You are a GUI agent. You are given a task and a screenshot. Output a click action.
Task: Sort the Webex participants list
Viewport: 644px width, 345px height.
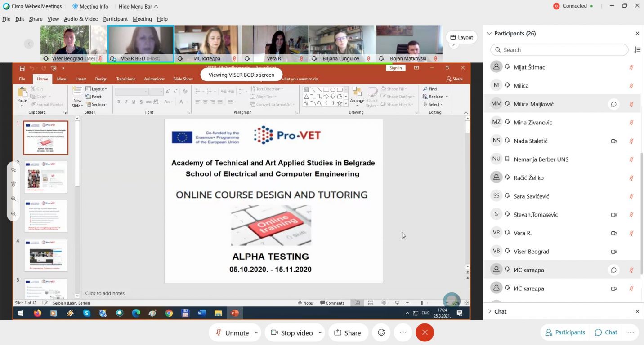click(x=637, y=50)
